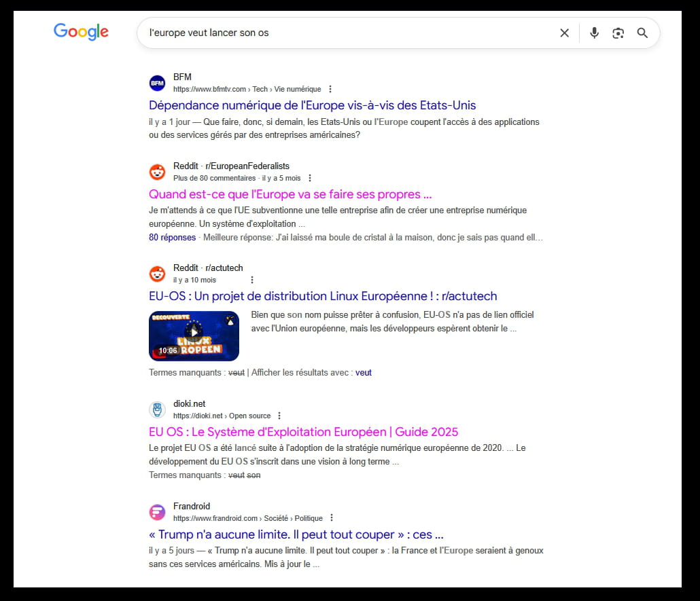
Task: Open the three-dot menu for the BFM result
Action: pyautogui.click(x=330, y=89)
